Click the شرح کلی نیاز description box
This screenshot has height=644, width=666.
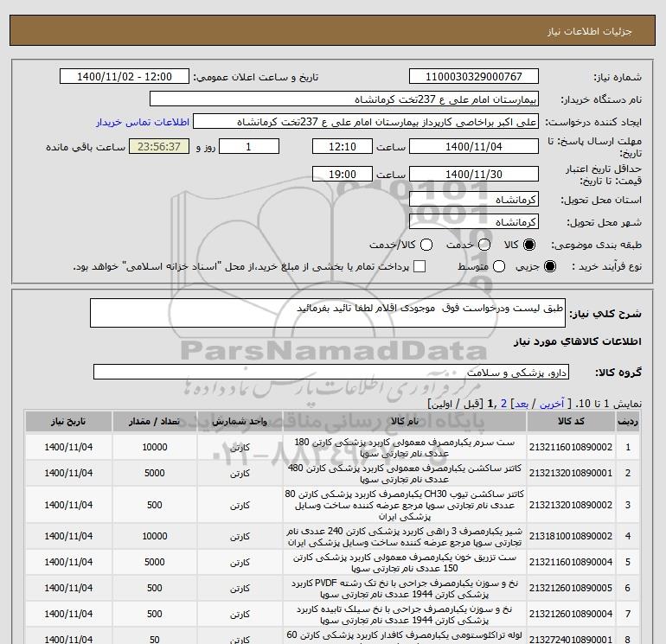tap(328, 313)
